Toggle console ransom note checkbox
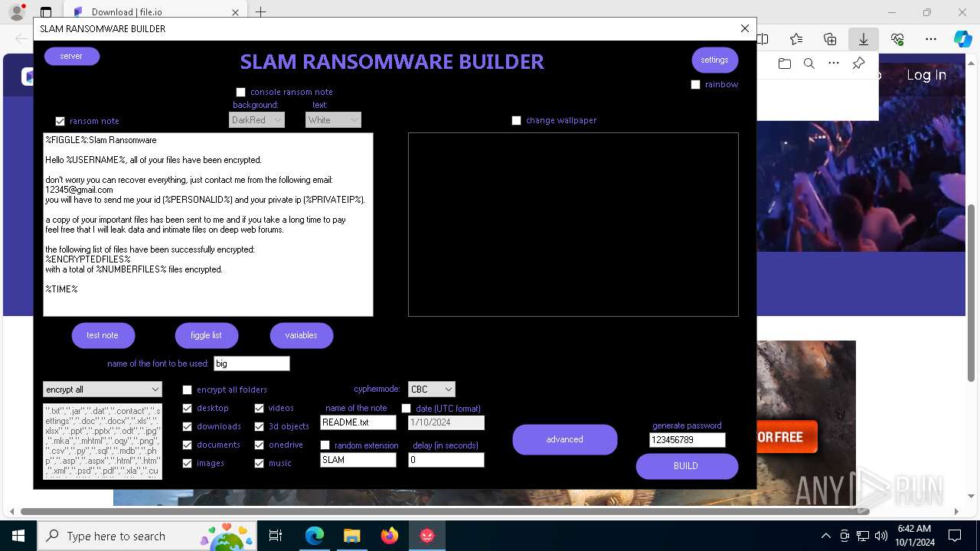 point(240,92)
